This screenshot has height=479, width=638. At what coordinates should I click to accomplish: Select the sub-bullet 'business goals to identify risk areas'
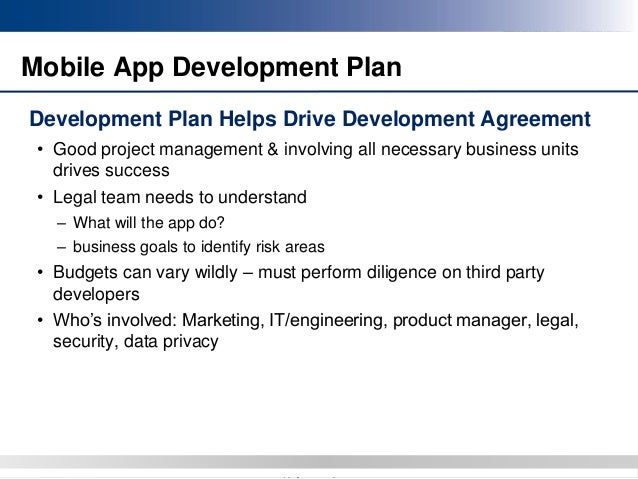(x=199, y=247)
